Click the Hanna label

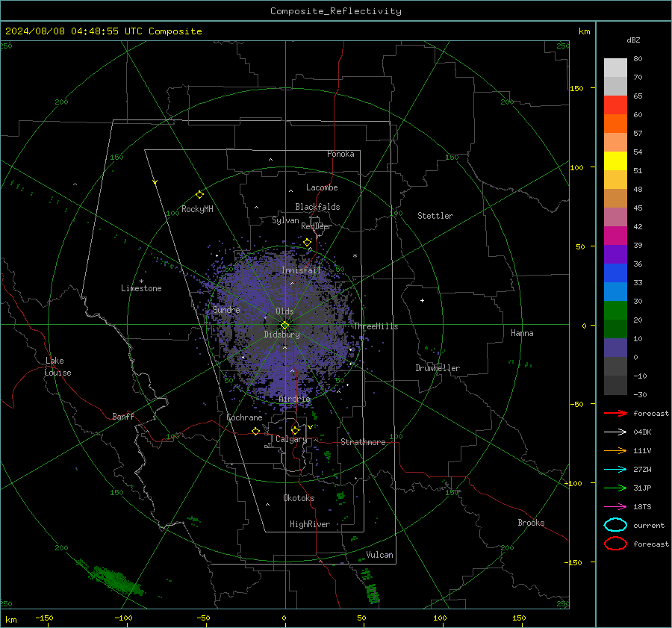coord(522,333)
